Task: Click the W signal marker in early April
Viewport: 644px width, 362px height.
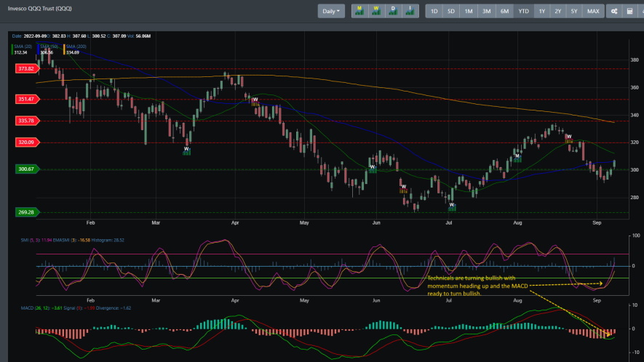Action: pyautogui.click(x=255, y=102)
